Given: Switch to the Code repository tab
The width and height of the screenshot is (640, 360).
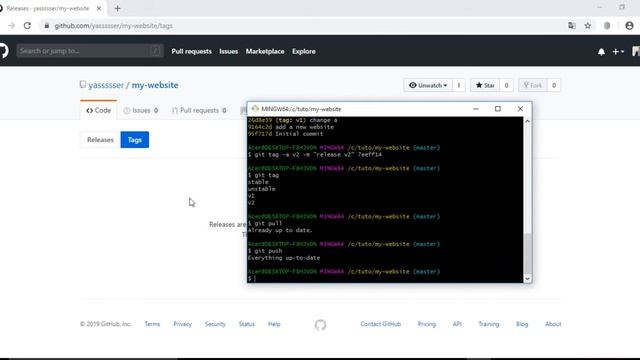Looking at the screenshot, I should coord(98,110).
